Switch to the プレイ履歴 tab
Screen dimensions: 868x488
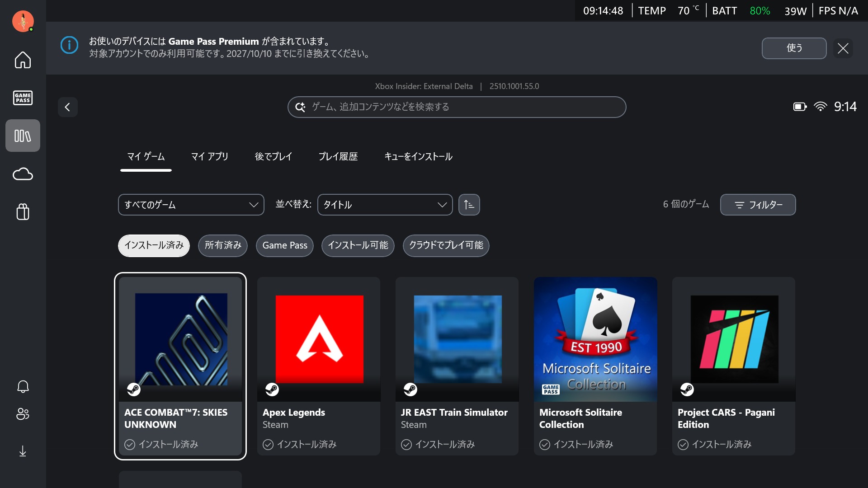click(x=338, y=156)
